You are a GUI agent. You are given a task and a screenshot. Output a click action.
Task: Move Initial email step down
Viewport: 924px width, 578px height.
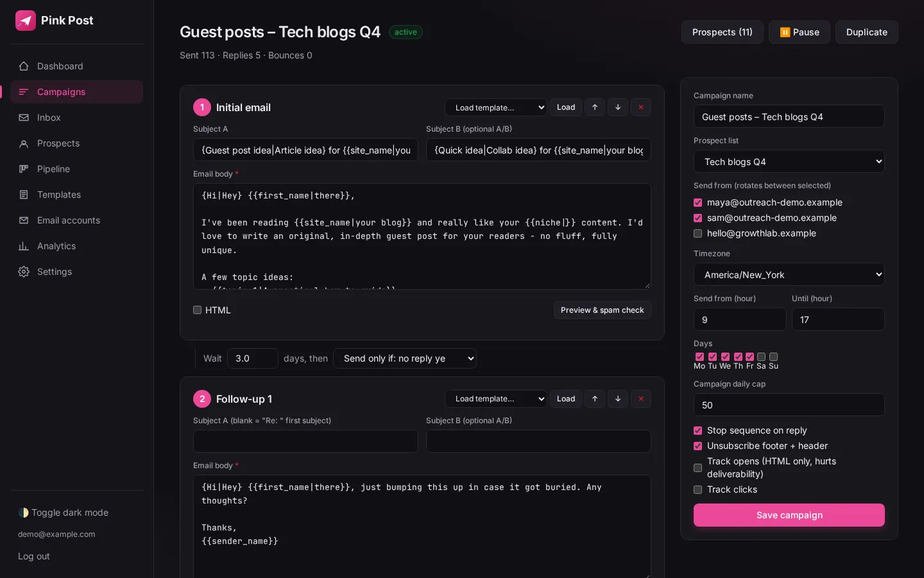pyautogui.click(x=618, y=107)
